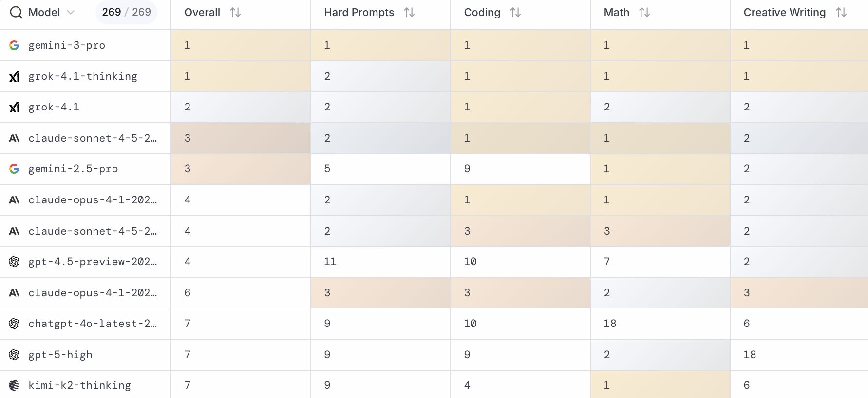Open the Model dropdown chevron

pos(71,13)
